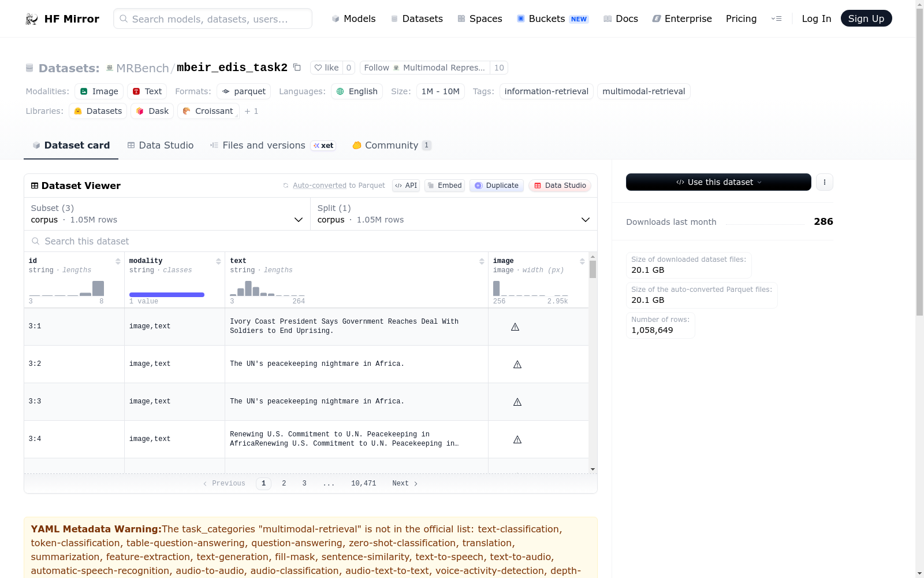The height and width of the screenshot is (578, 924).
Task: Click the image warning icon in row 3:4
Action: [x=517, y=440]
